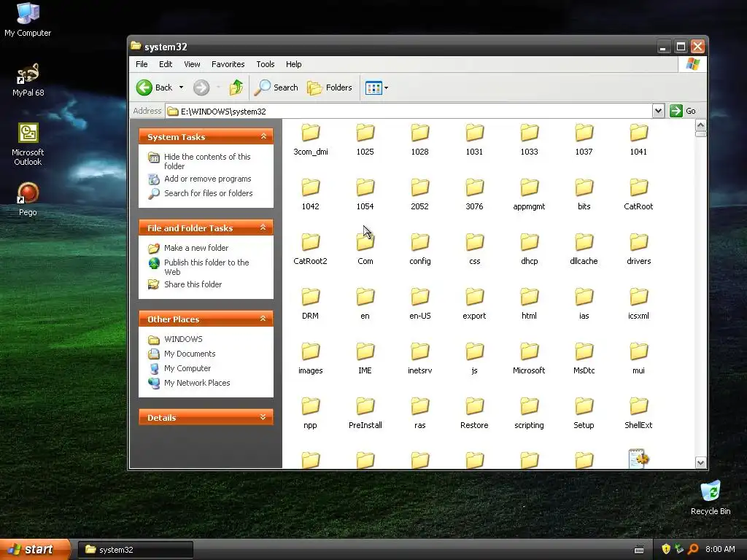This screenshot has height=560, width=747.
Task: Click the security shield tray icon
Action: (x=666, y=549)
